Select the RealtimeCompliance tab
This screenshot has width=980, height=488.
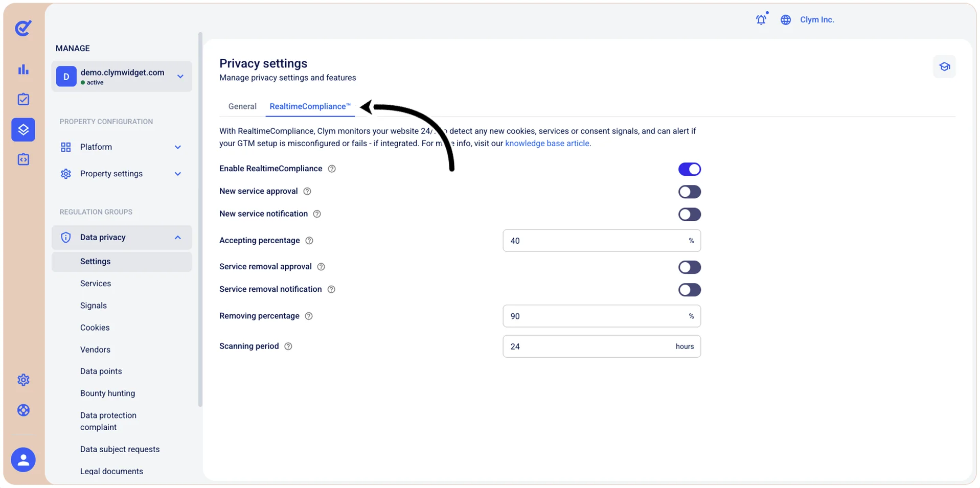point(310,106)
